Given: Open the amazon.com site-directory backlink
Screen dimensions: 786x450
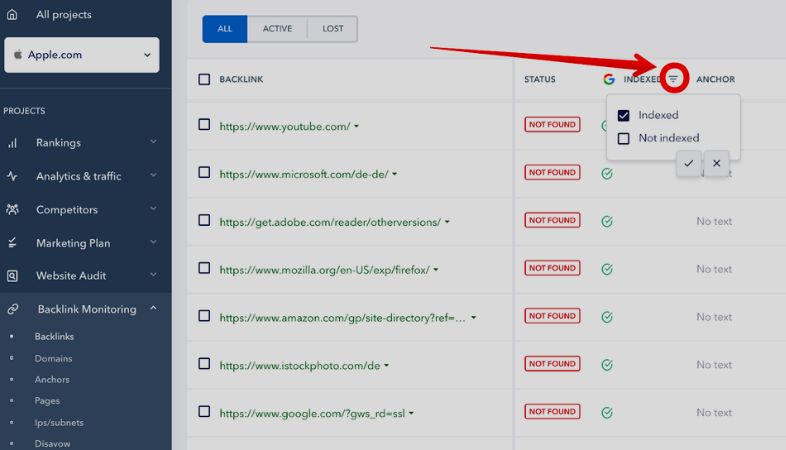Looking at the screenshot, I should (x=342, y=318).
